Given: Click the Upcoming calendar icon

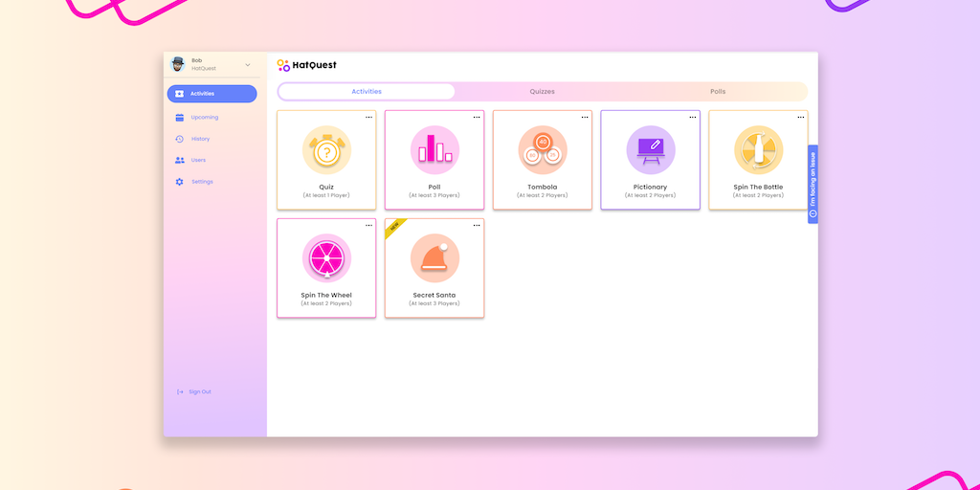Looking at the screenshot, I should click(x=179, y=118).
